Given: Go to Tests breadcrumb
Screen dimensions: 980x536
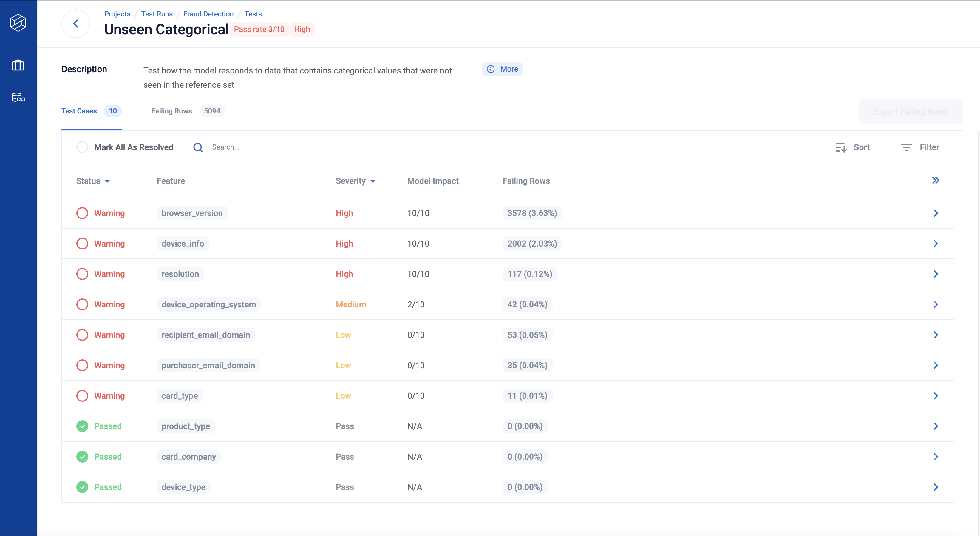Looking at the screenshot, I should (x=253, y=14).
